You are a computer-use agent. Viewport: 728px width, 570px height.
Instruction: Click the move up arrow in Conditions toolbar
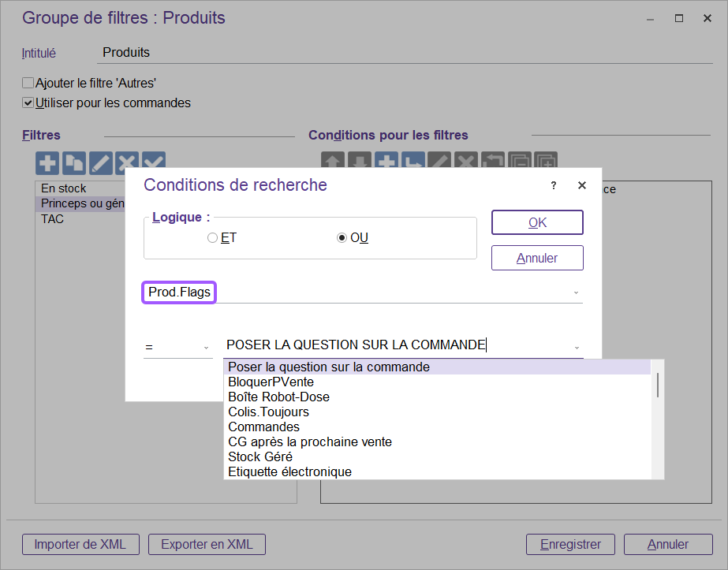coord(332,162)
